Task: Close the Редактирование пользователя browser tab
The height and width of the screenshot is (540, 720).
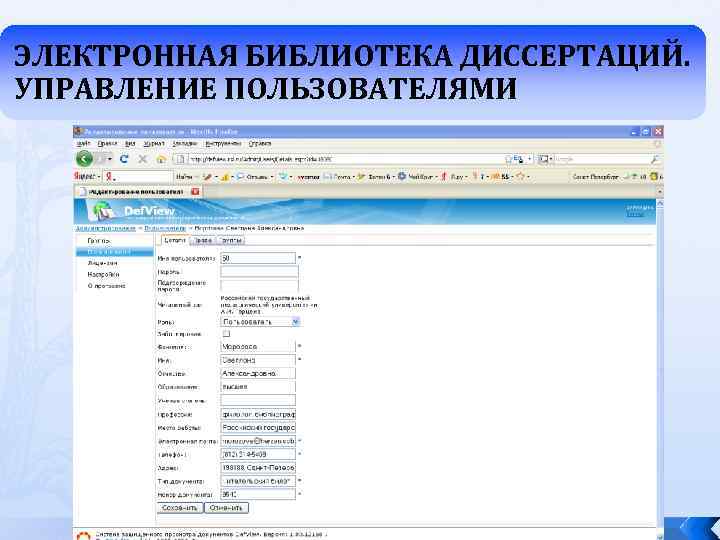Action: (x=195, y=191)
